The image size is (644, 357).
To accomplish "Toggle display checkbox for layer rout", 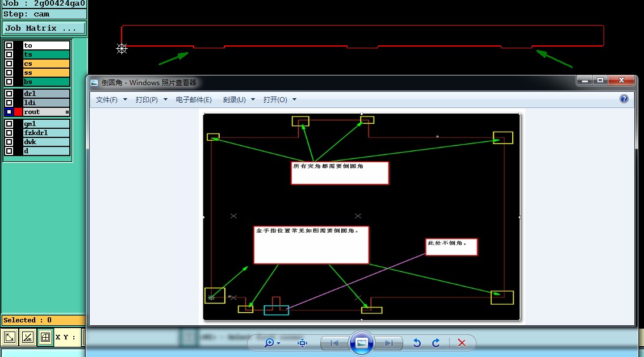I will point(9,112).
